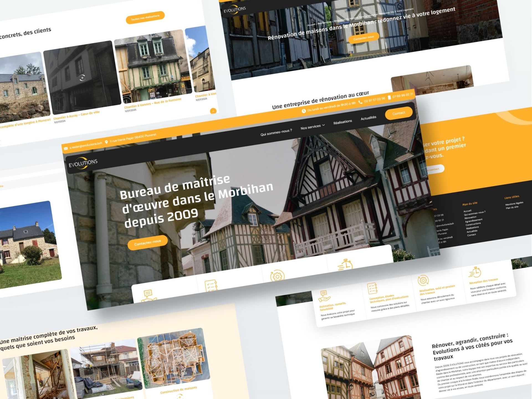Image resolution: width=532 pixels, height=399 pixels.
Task: Click the phone handset icon before 02 97 57 03 56
Action: (360, 102)
